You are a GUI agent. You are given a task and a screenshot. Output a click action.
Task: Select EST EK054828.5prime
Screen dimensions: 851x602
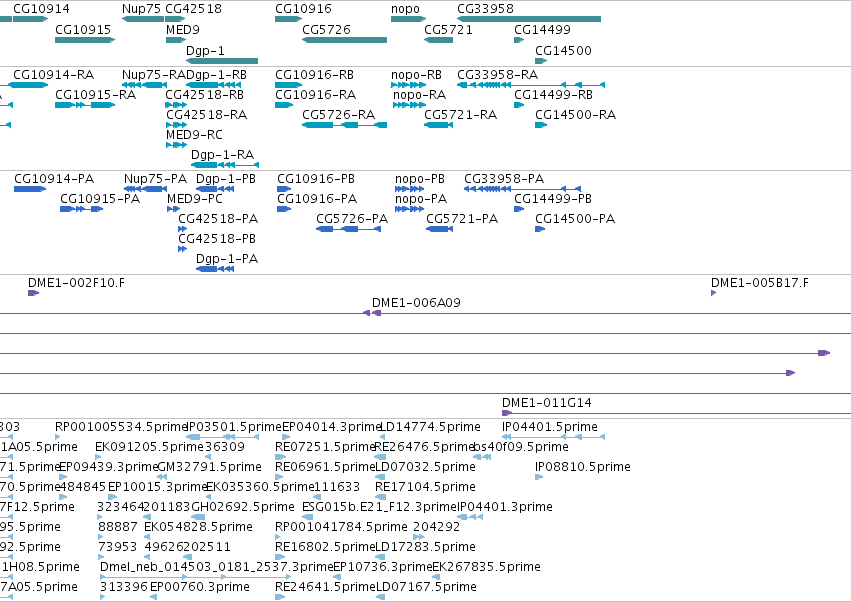(x=199, y=527)
